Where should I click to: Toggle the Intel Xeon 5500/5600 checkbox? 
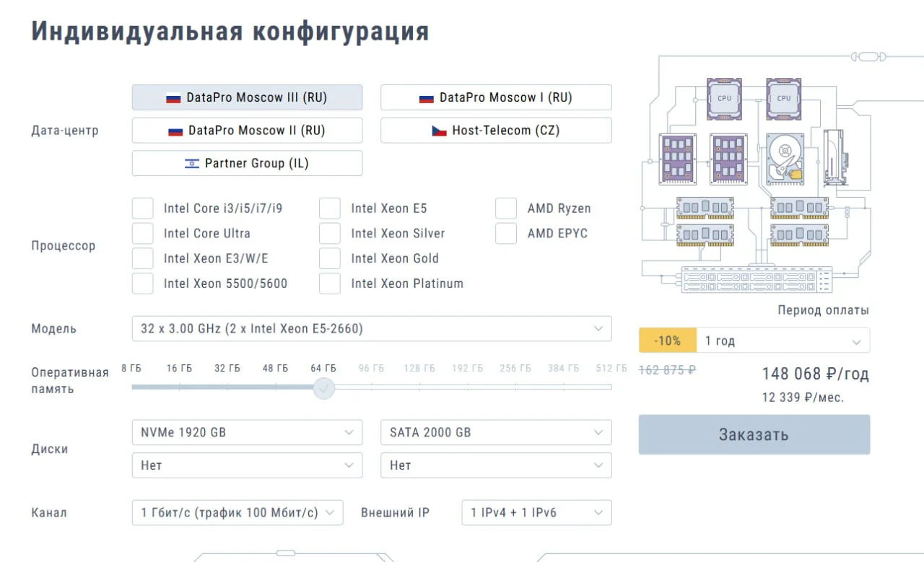coord(143,284)
